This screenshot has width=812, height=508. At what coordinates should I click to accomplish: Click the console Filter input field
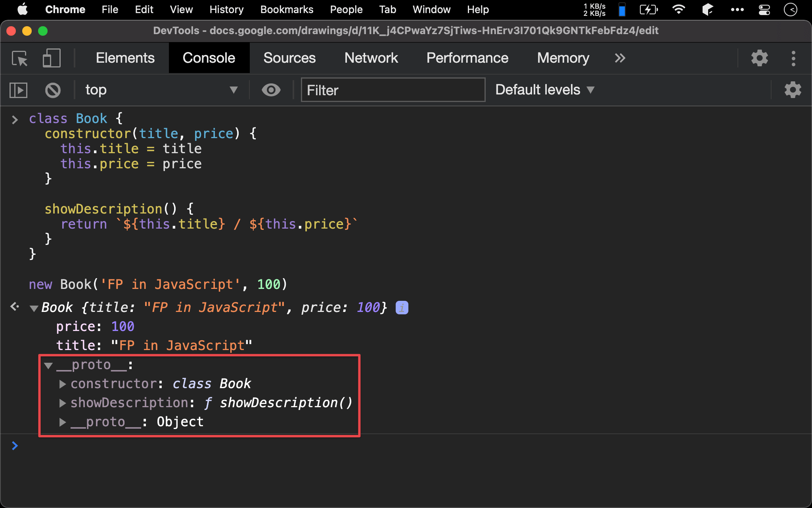(x=393, y=90)
